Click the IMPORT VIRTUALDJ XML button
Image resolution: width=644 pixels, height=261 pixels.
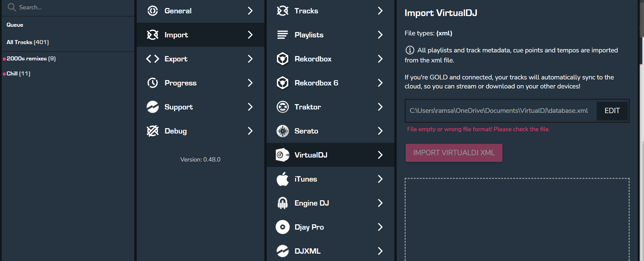tap(454, 153)
